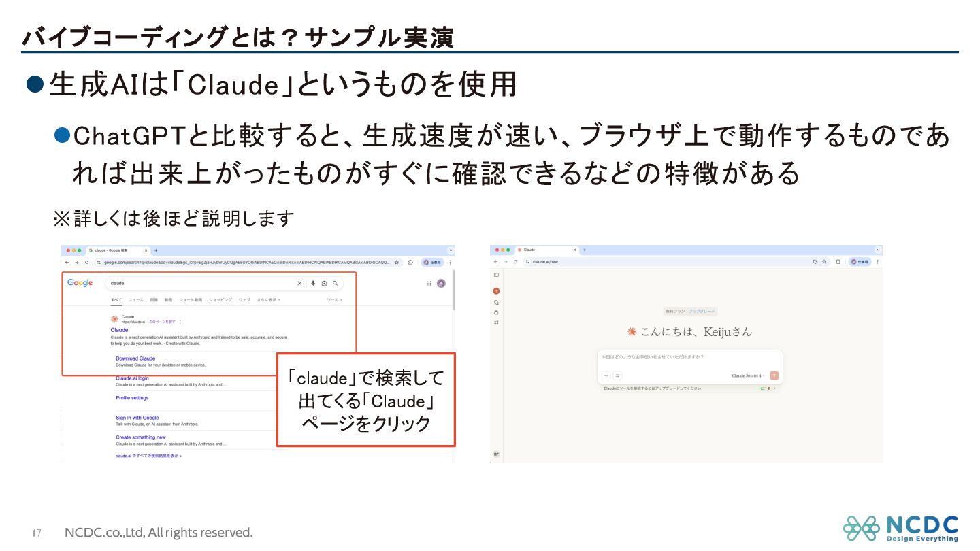Switch to the ショート動画 search tab
980x551 pixels.
[x=191, y=300]
